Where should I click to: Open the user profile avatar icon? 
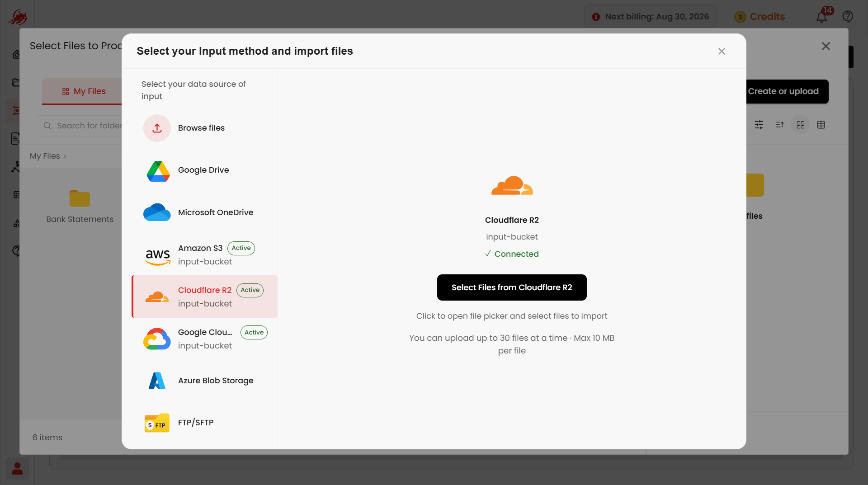tap(17, 469)
